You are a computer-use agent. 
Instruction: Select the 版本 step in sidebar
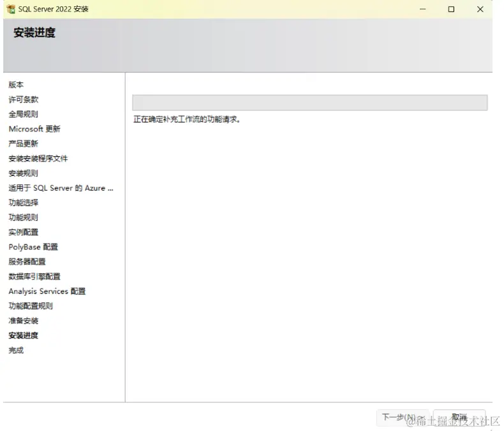[x=16, y=84]
